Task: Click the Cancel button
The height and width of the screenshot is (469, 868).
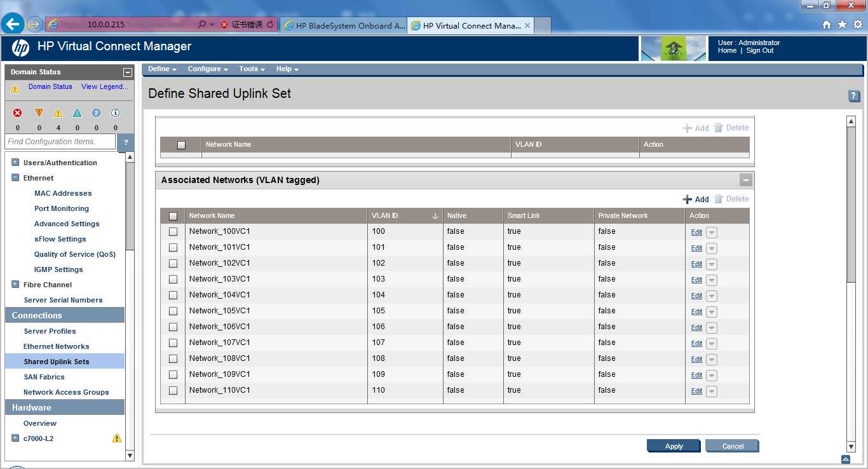Action: tap(733, 446)
